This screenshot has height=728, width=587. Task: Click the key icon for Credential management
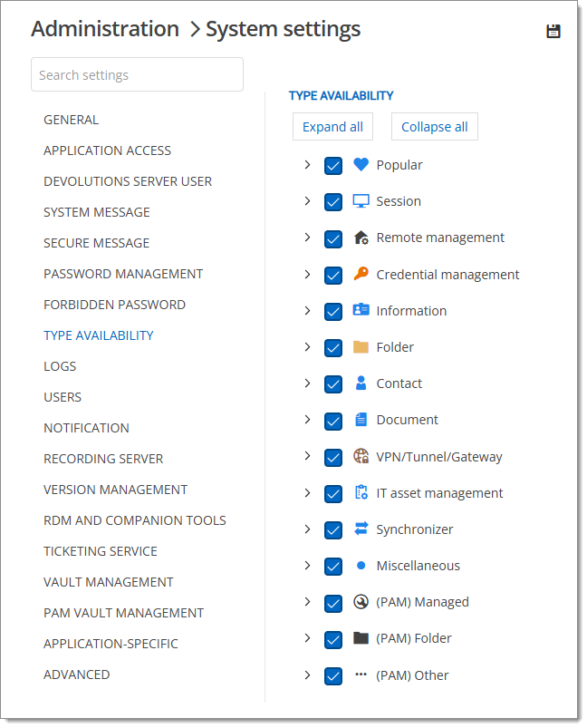(x=361, y=274)
